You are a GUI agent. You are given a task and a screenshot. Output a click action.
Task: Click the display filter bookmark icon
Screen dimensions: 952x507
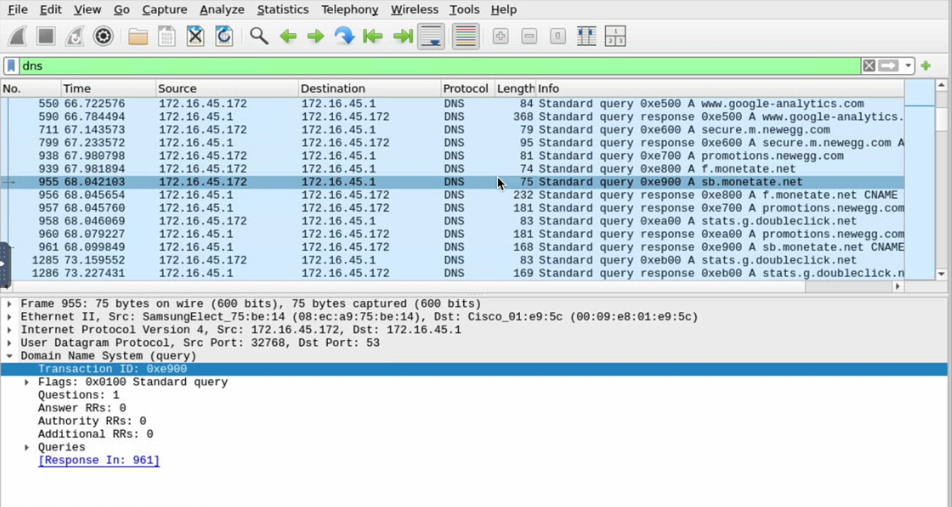click(x=11, y=66)
